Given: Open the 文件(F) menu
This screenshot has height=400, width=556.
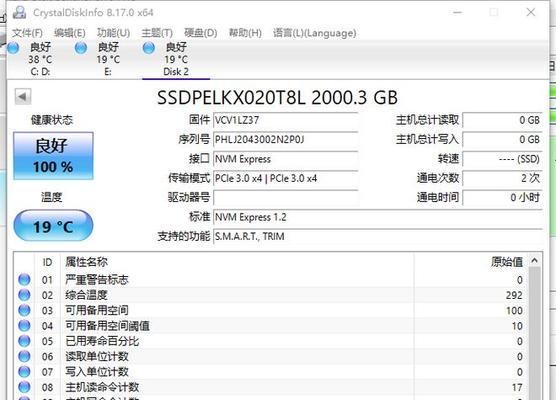Looking at the screenshot, I should pyautogui.click(x=27, y=33).
